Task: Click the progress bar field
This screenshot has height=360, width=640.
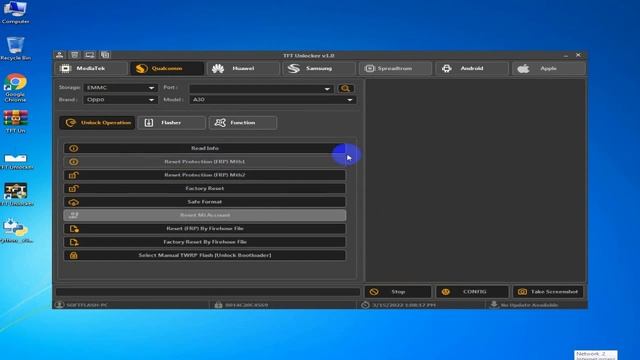Action: pos(208,292)
